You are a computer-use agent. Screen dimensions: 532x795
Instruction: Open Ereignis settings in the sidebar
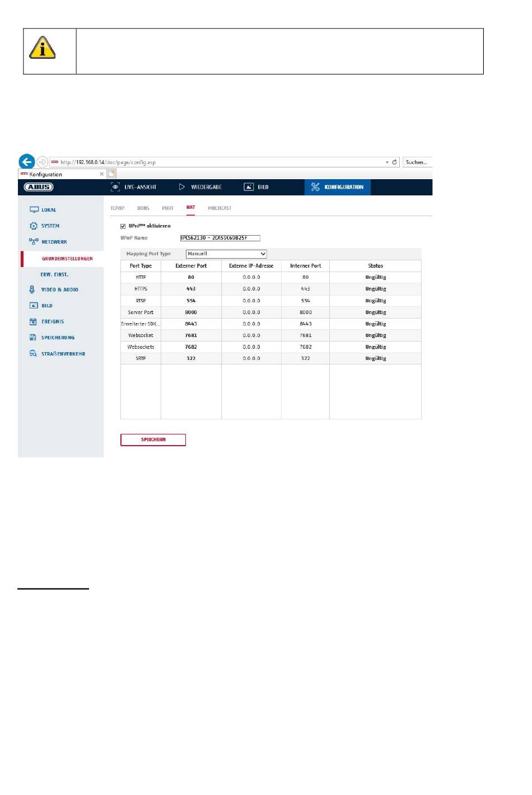(x=53, y=322)
